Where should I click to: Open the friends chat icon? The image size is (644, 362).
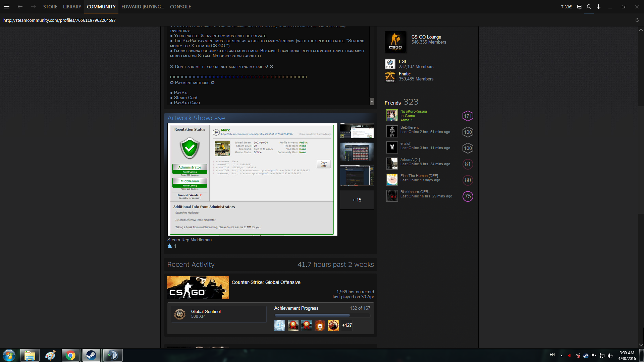(579, 7)
